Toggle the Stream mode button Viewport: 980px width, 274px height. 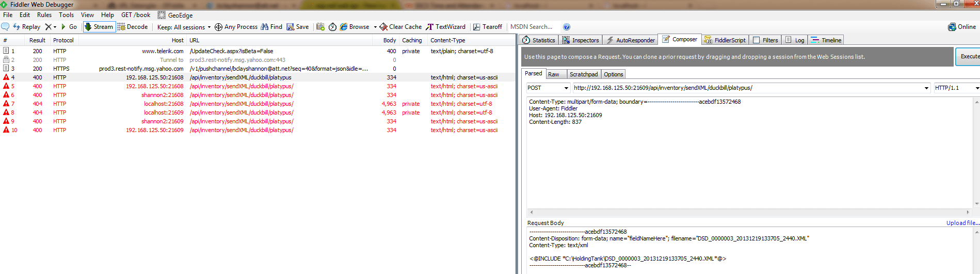click(x=99, y=27)
